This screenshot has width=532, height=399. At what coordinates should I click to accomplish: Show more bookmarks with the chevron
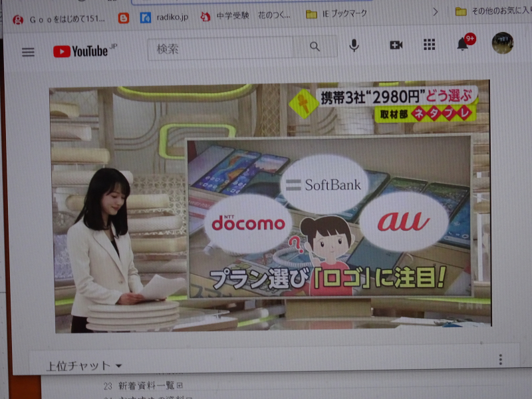point(436,12)
